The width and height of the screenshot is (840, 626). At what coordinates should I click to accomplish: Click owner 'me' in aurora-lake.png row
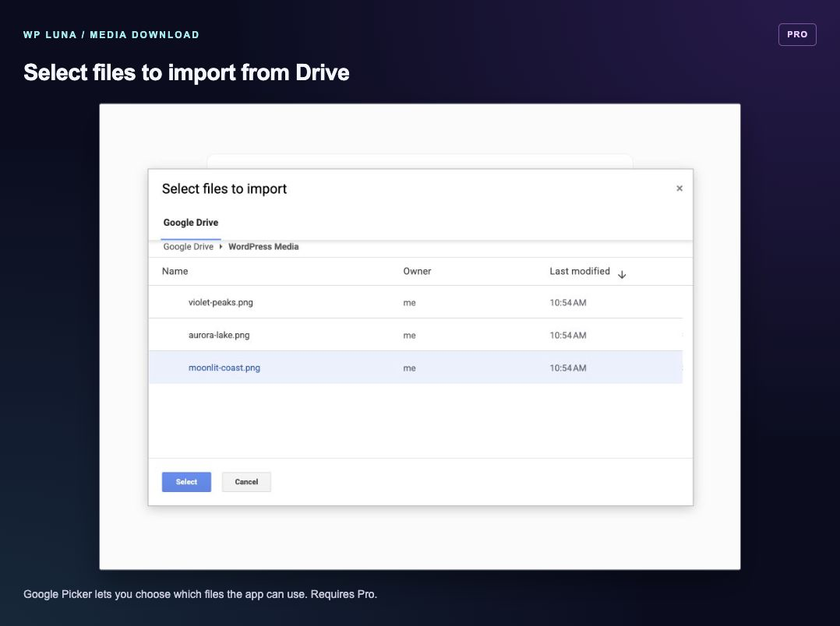[x=409, y=336]
